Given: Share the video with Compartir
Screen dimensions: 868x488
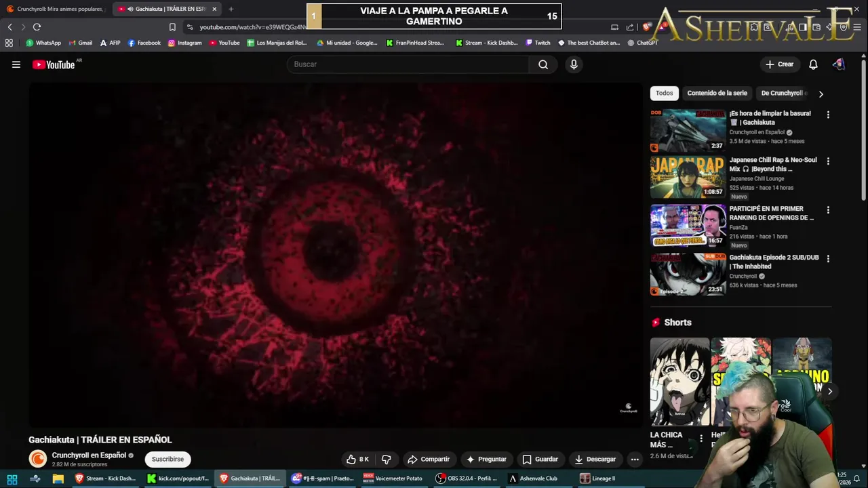Looking at the screenshot, I should (x=429, y=459).
